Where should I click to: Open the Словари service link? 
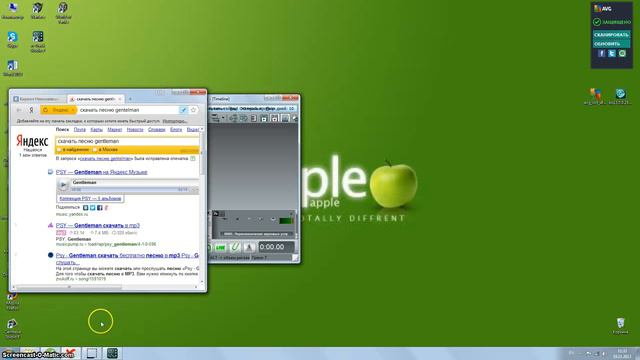(x=157, y=129)
